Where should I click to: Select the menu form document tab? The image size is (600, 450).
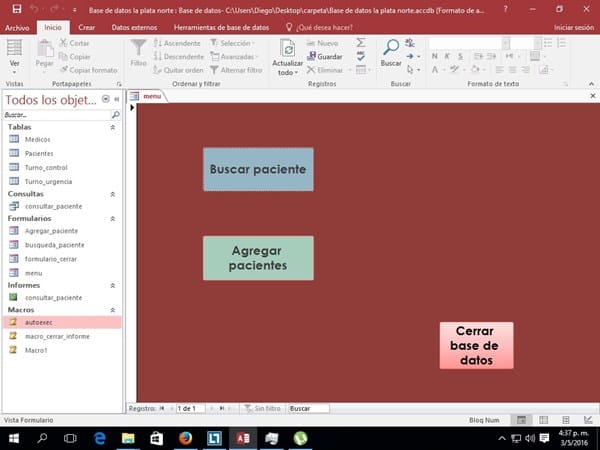click(147, 96)
